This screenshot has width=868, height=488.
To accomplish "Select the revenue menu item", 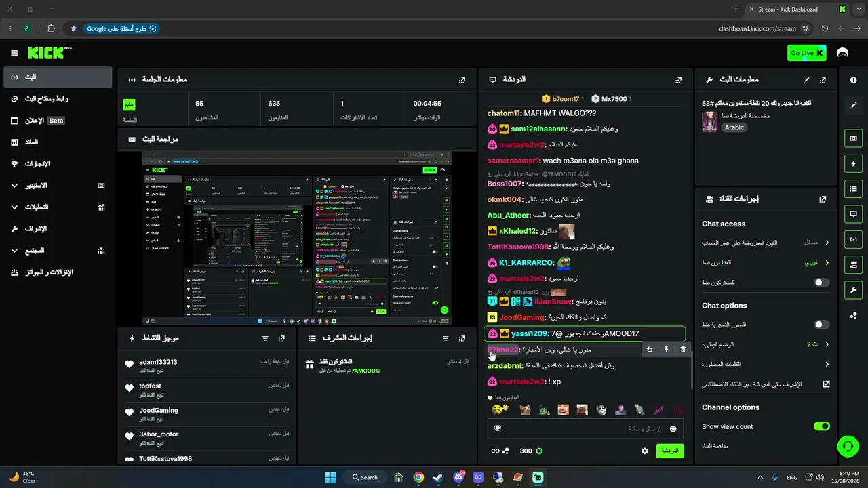I will (x=58, y=142).
